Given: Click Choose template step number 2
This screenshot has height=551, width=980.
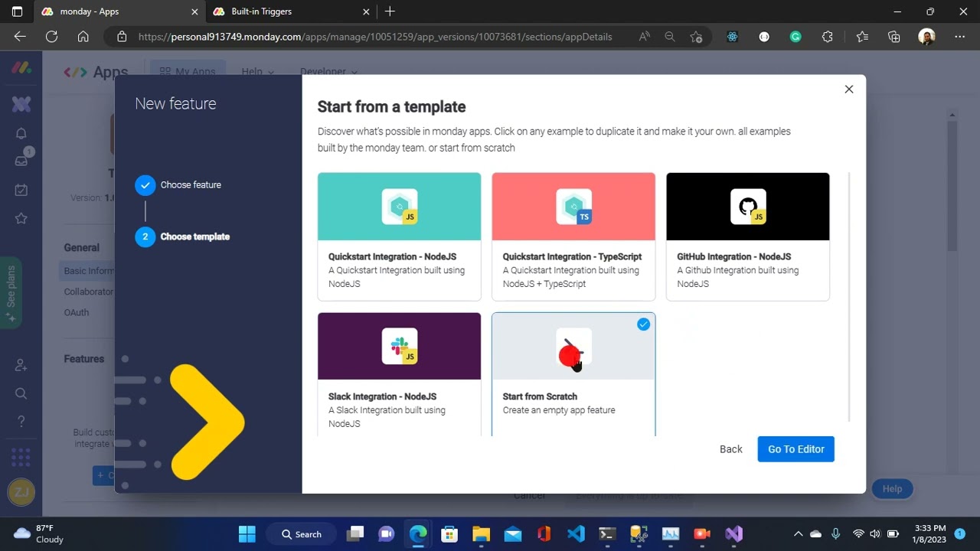Looking at the screenshot, I should (145, 237).
